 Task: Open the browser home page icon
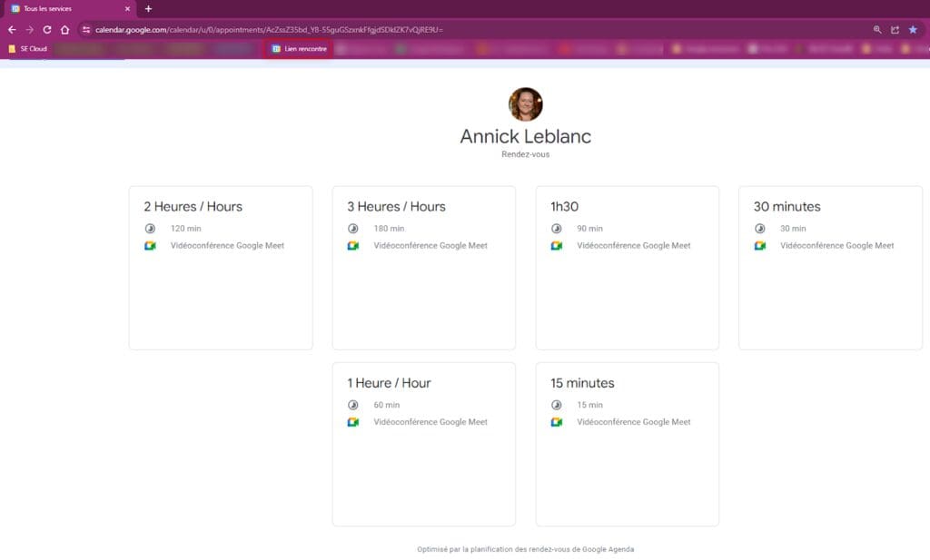[x=64, y=30]
